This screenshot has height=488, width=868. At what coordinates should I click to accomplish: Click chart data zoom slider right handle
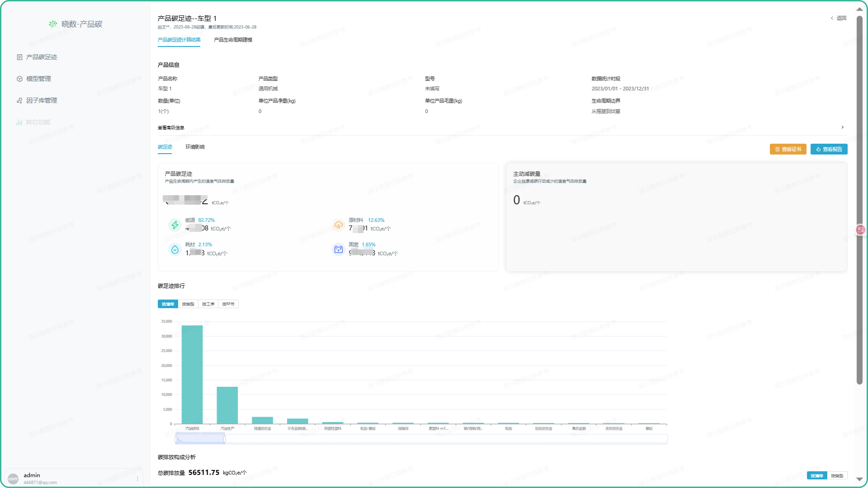coord(224,439)
